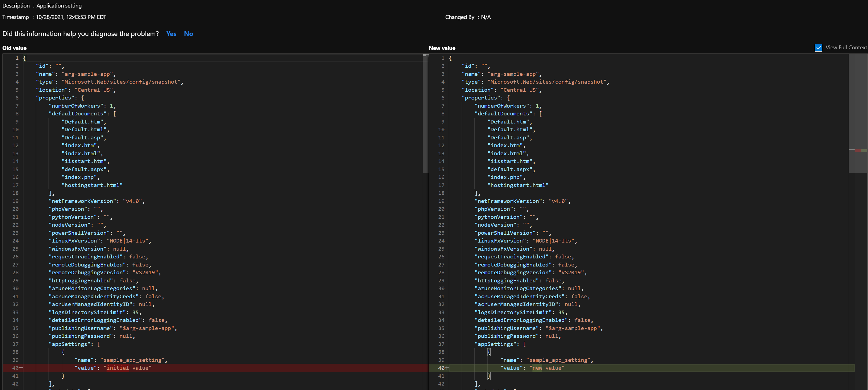Click No on the diagnose feedback question

point(188,34)
